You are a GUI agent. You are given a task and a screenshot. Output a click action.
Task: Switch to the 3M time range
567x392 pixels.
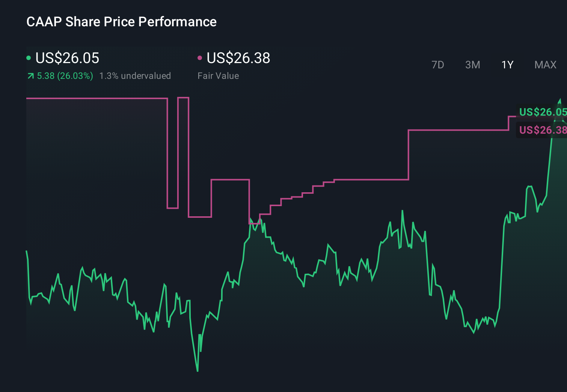[x=472, y=65]
